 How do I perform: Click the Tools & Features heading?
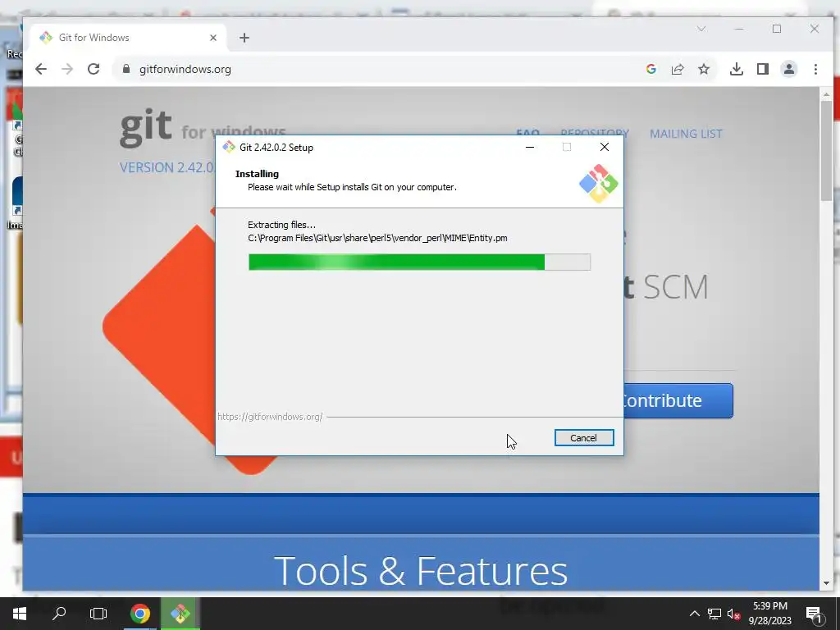coord(421,571)
